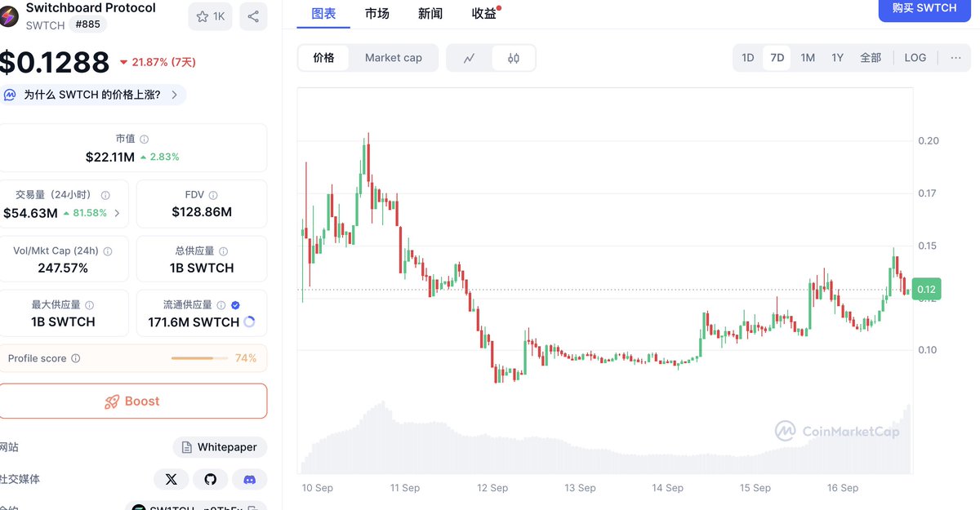Viewport: 980px width, 510px height.
Task: Switch to line chart icon
Action: [469, 58]
